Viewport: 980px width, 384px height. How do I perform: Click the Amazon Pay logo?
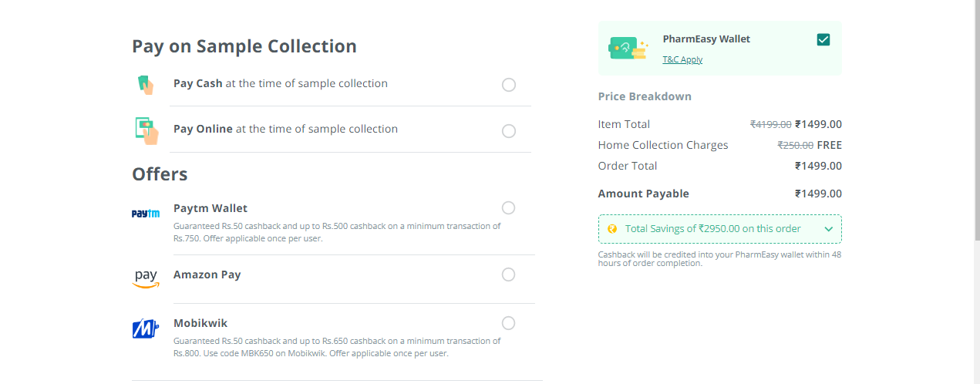click(x=145, y=278)
